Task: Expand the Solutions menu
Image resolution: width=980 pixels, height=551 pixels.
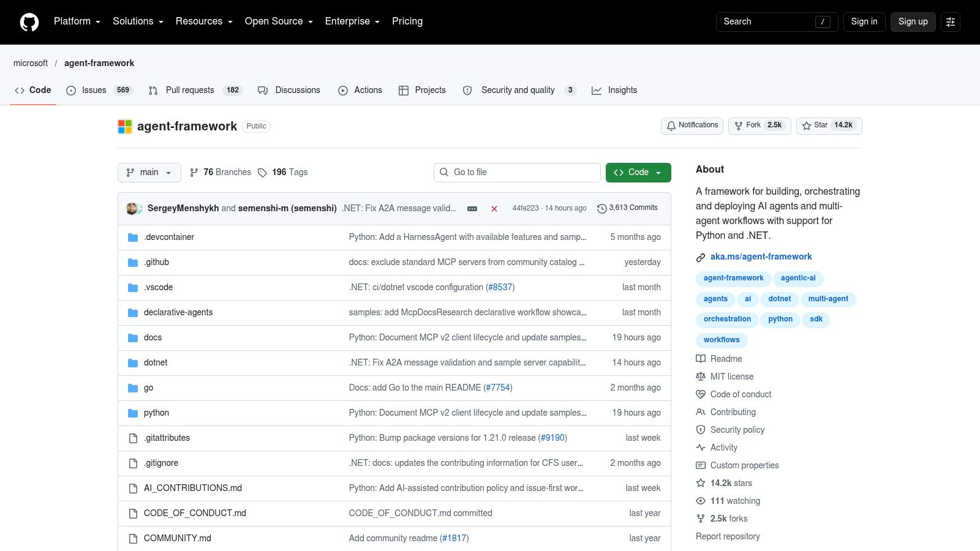Action: click(138, 21)
